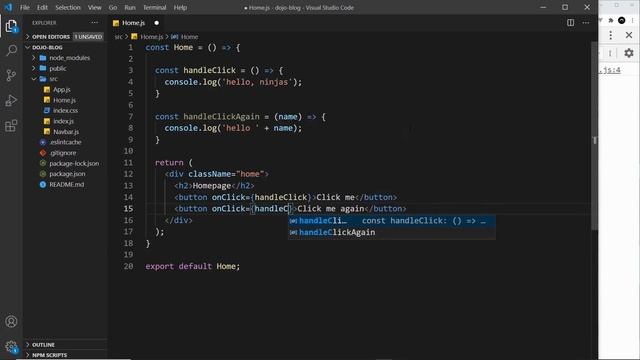Switch to the Home.js editor tab

click(x=133, y=23)
